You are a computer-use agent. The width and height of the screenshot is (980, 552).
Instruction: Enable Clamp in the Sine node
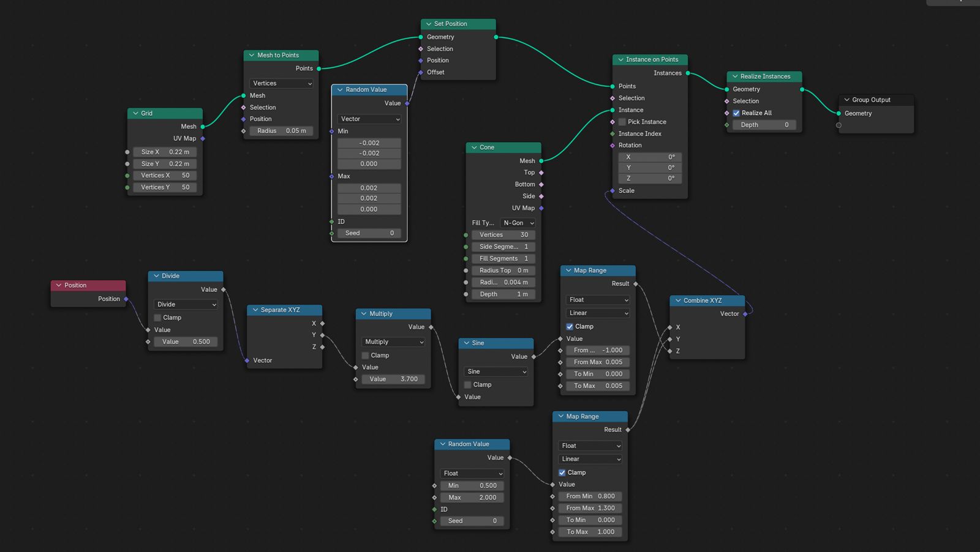coord(468,385)
